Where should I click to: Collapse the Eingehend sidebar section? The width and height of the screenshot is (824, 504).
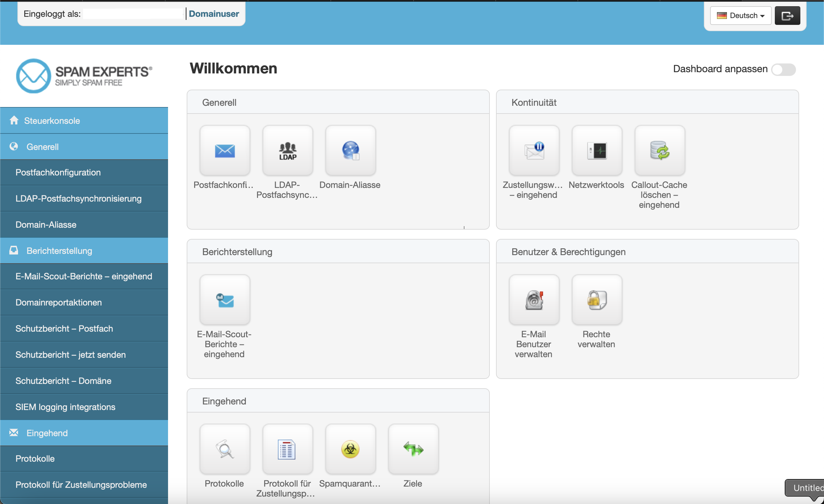[x=47, y=433]
